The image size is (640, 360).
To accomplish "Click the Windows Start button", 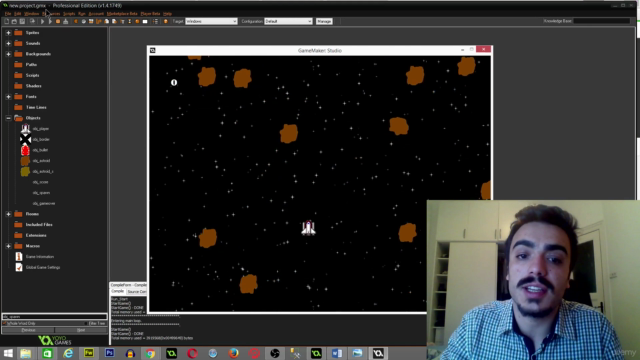I will 8,353.
